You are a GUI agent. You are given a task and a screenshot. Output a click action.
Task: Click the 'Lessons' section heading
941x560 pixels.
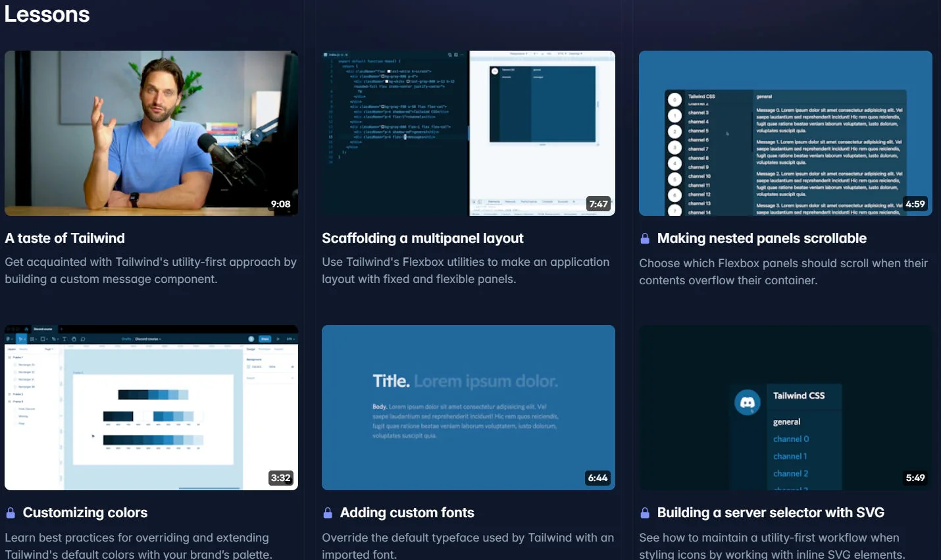(47, 14)
